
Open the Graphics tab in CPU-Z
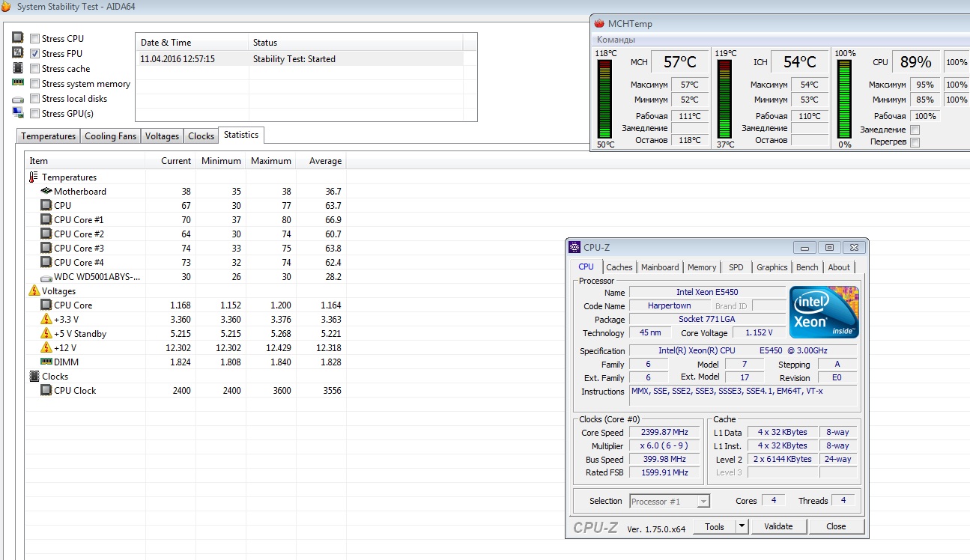[772, 267]
